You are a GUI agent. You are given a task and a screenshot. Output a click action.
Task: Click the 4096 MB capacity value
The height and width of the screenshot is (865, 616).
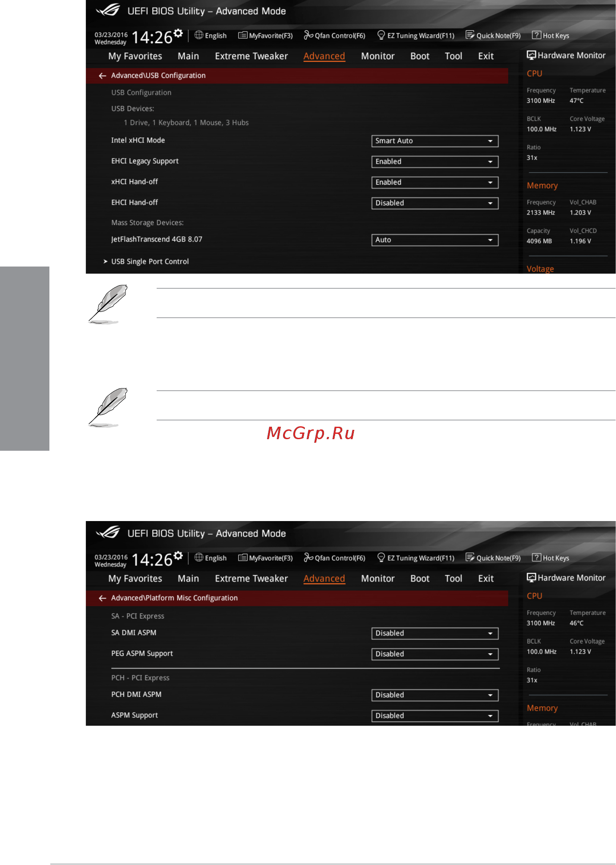click(539, 241)
